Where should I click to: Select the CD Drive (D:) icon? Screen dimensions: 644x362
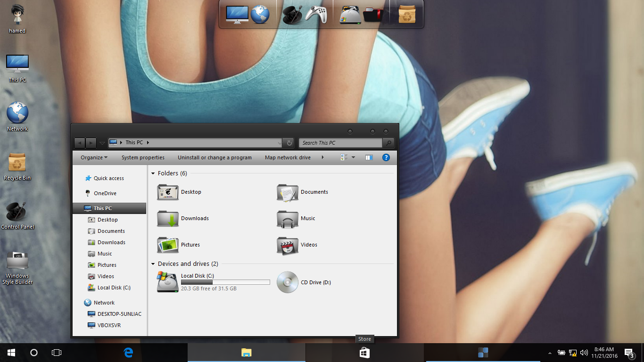click(288, 282)
